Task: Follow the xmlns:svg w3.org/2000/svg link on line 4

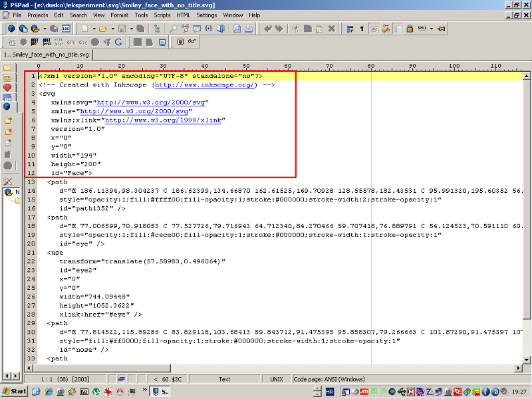Action: (x=151, y=102)
